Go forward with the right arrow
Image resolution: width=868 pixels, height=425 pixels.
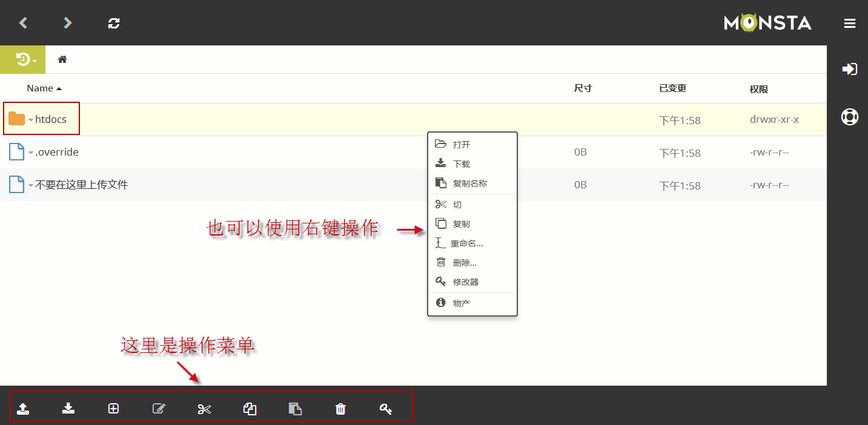tap(68, 23)
